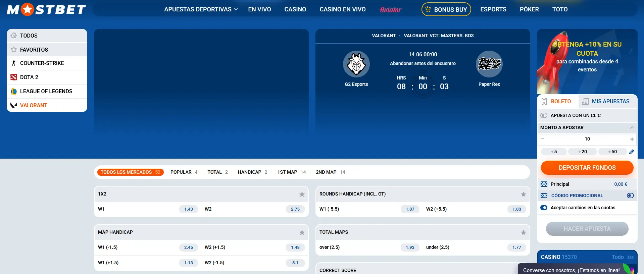Go to Casino en Vivo

click(x=343, y=9)
